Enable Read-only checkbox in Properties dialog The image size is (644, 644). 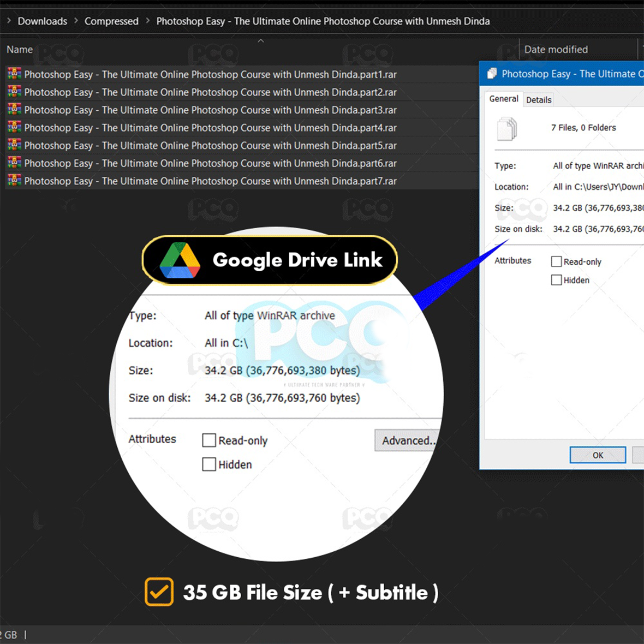coord(556,261)
